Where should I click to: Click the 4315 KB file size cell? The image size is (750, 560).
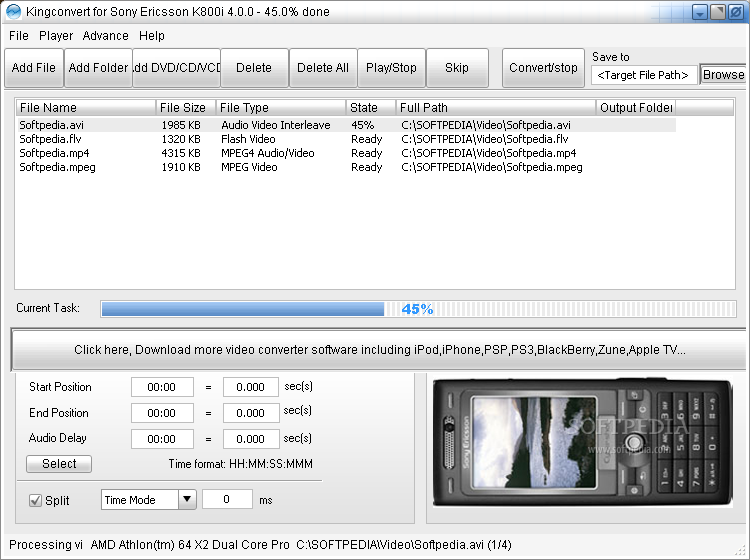click(x=181, y=153)
